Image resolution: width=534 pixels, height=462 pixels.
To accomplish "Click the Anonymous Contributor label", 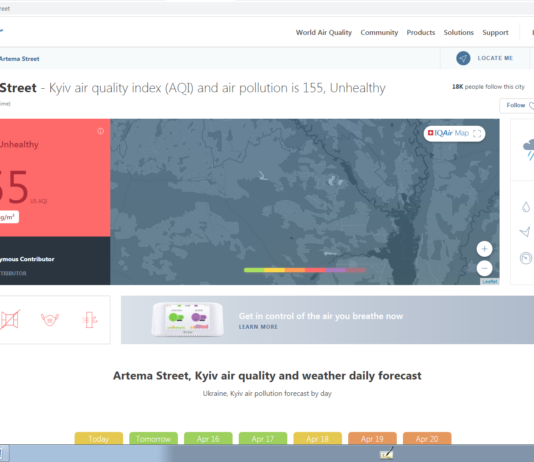I will coord(27,259).
